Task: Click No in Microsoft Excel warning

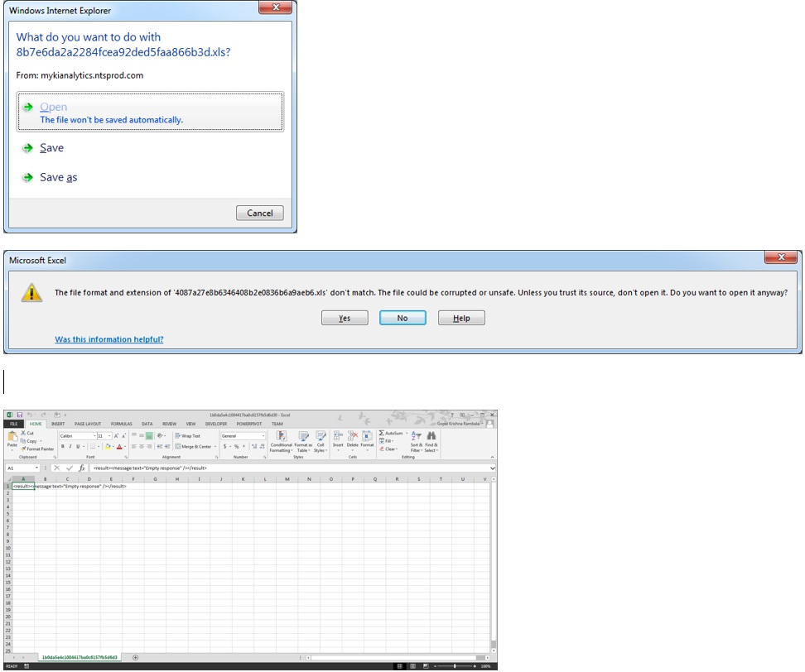Action: tap(402, 318)
